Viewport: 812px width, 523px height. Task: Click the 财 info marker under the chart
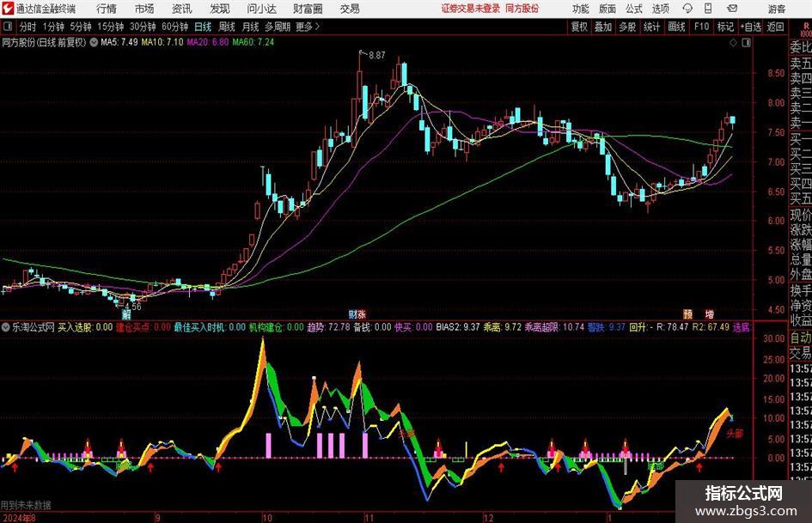click(x=352, y=313)
